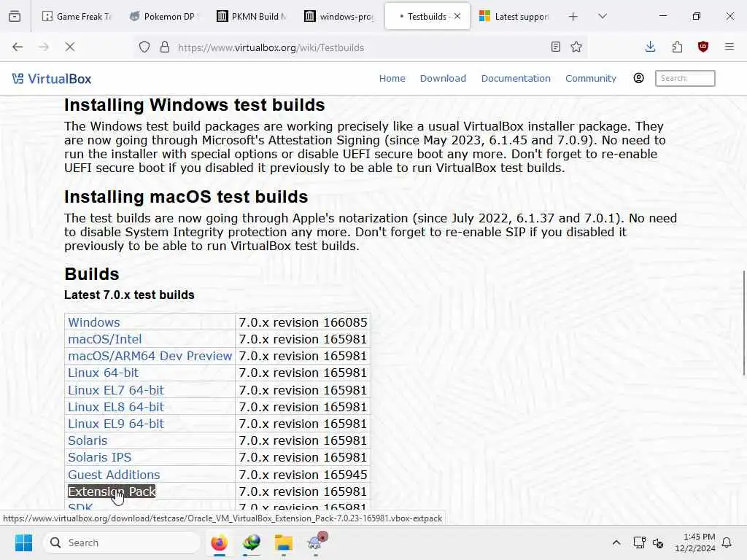Close the Testbuilds tab
747x560 pixels.
tap(457, 16)
